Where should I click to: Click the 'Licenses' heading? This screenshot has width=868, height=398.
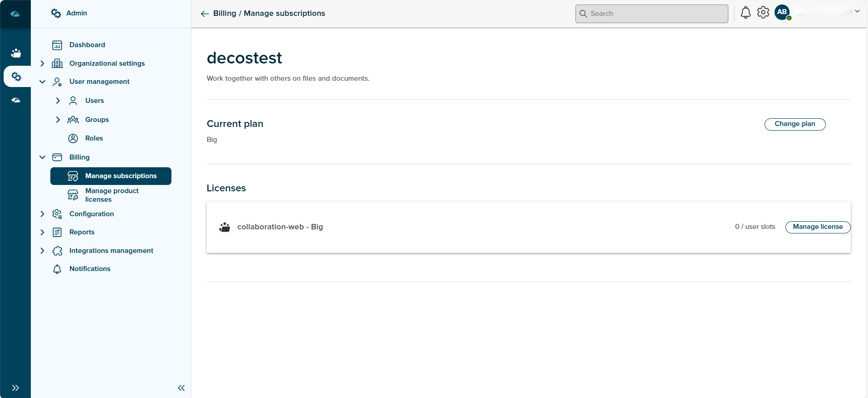226,188
